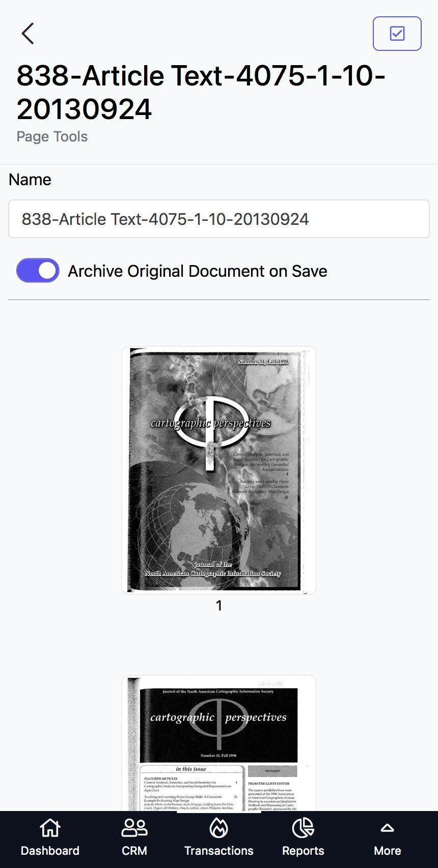Click the Transactions tab label

[219, 851]
